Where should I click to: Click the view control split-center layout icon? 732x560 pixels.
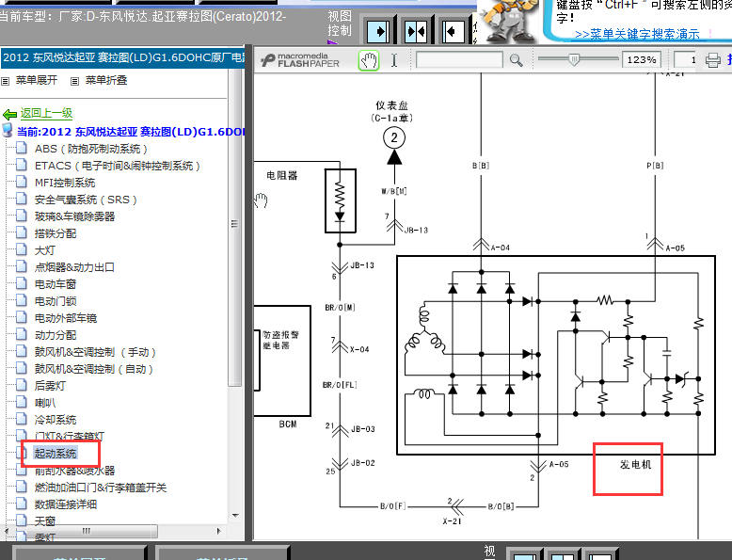415,32
